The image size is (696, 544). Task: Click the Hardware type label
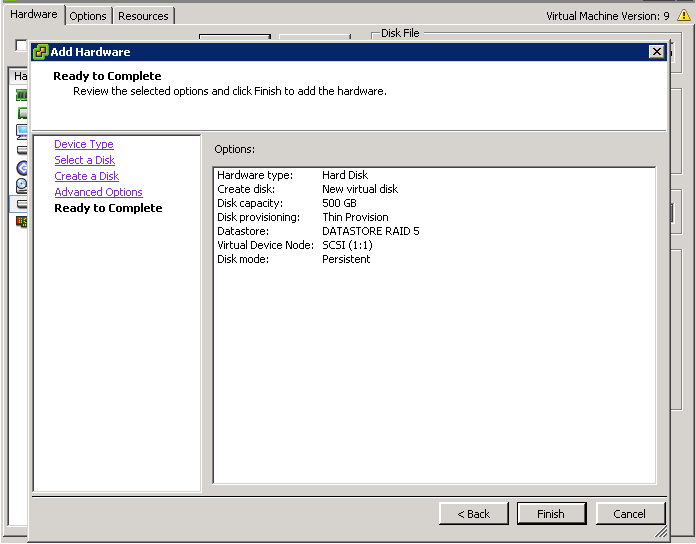(x=255, y=175)
